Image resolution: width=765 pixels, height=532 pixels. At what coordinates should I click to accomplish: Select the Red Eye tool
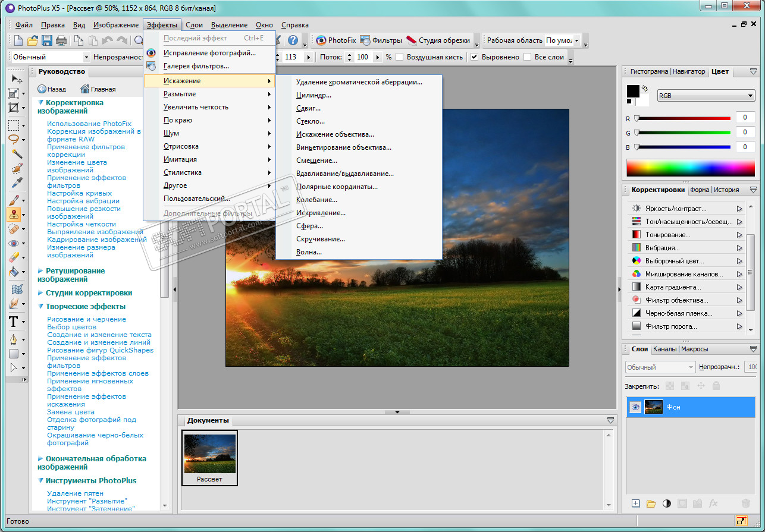14,243
